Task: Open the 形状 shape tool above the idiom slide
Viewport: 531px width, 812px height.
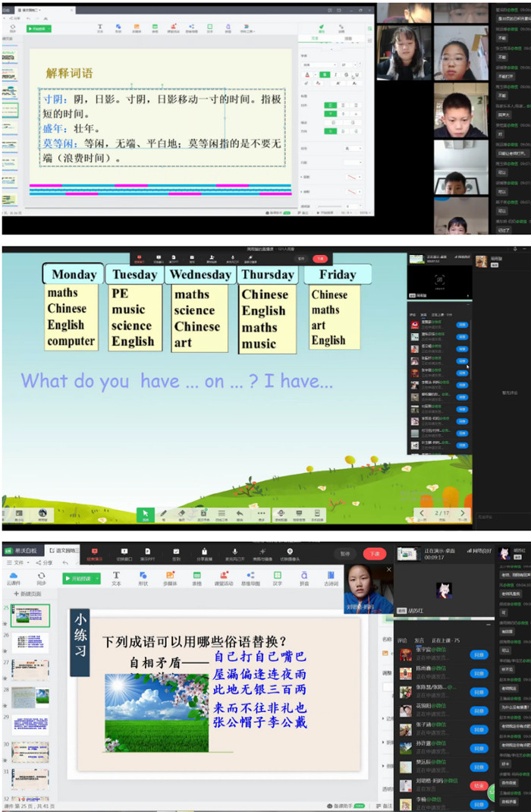Action: point(143,578)
